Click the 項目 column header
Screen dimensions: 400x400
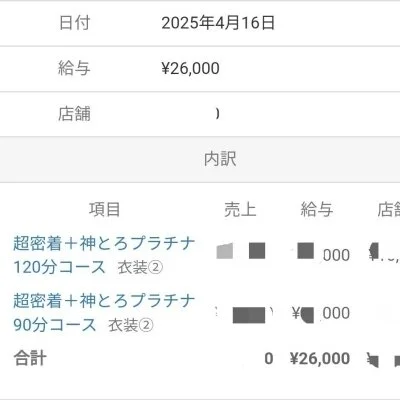point(104,210)
